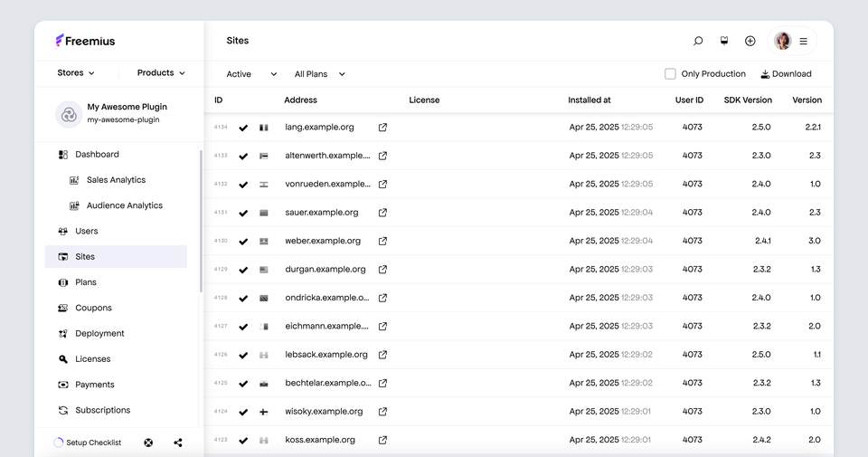Click the help lifebuoy icon in sidebar footer

click(148, 443)
